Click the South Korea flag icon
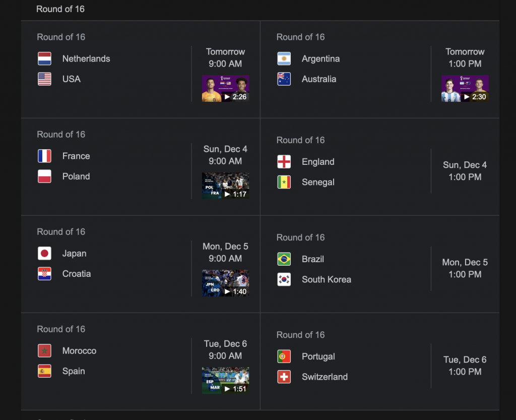 (284, 279)
